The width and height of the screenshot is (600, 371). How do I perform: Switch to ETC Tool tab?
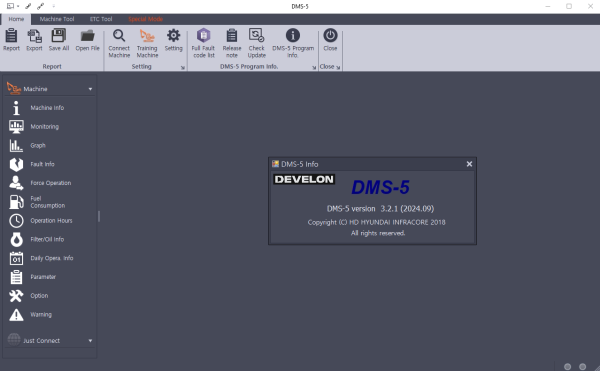point(101,19)
